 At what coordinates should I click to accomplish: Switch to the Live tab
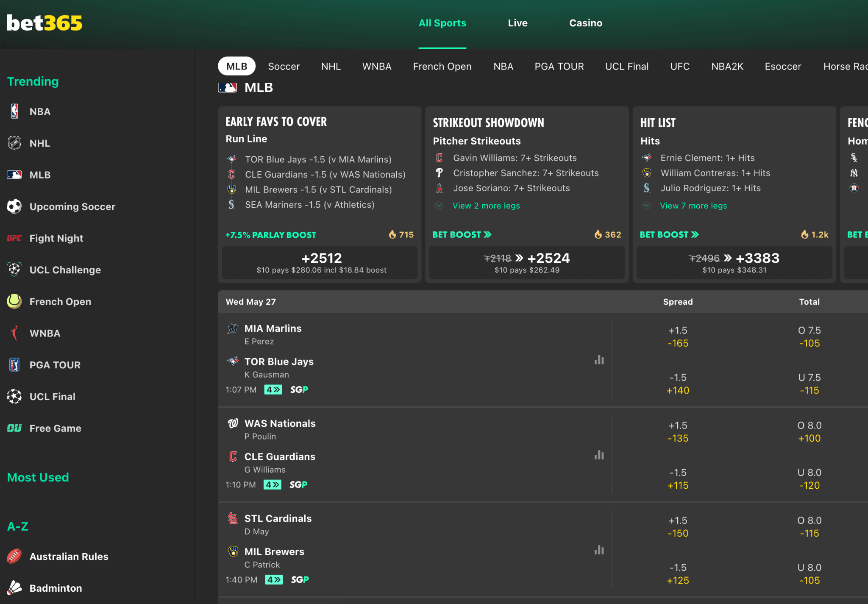(517, 23)
